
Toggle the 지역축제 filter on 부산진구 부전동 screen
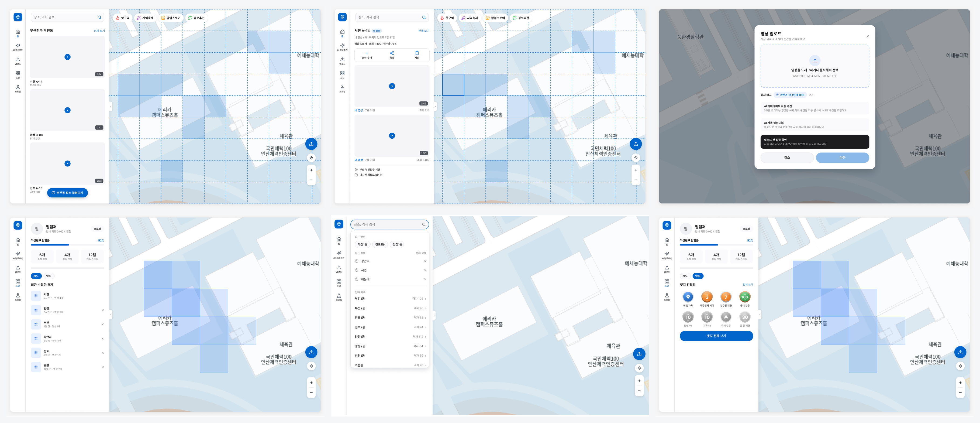(145, 18)
